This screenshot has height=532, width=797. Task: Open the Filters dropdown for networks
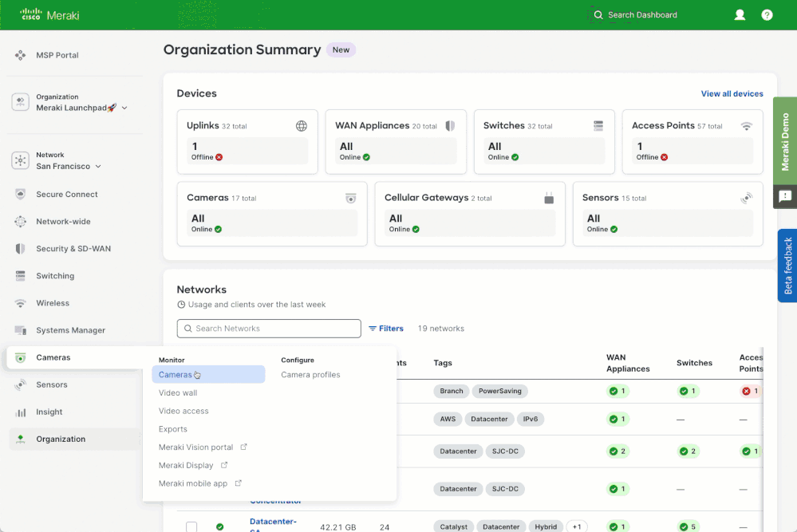pyautogui.click(x=386, y=329)
